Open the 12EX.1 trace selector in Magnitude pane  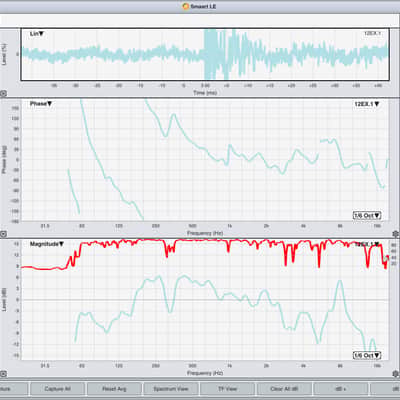point(367,244)
